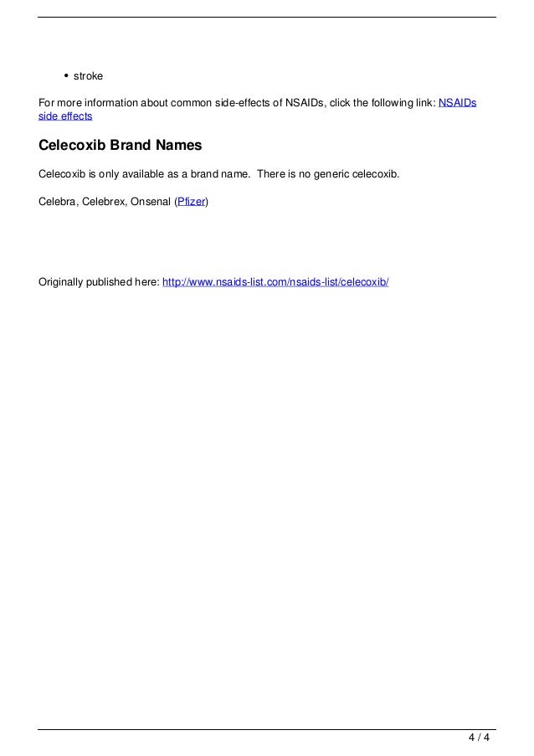Image resolution: width=534 pixels, height=756 pixels.
Task: Click the bullet dot before 'stroke'
Action: tap(66, 75)
